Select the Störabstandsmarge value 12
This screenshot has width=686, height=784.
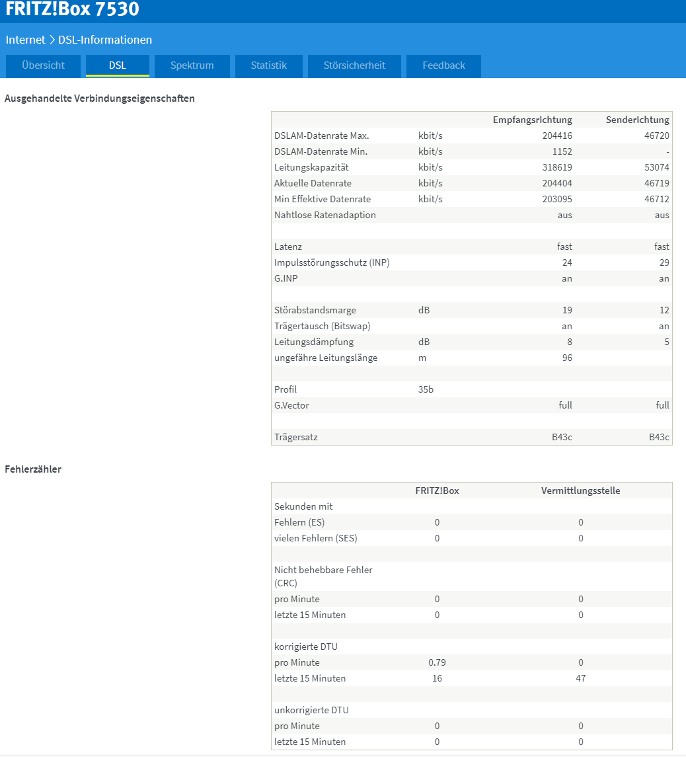[x=664, y=311]
